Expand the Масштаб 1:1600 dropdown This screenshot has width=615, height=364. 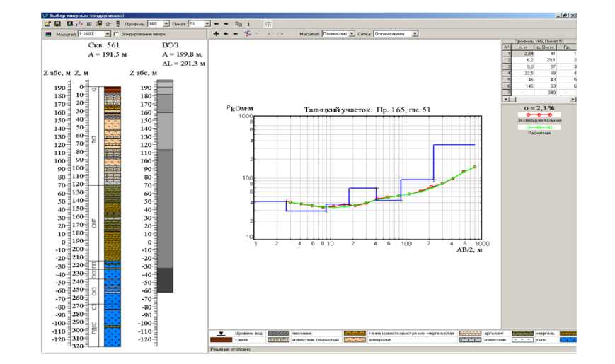coord(108,33)
